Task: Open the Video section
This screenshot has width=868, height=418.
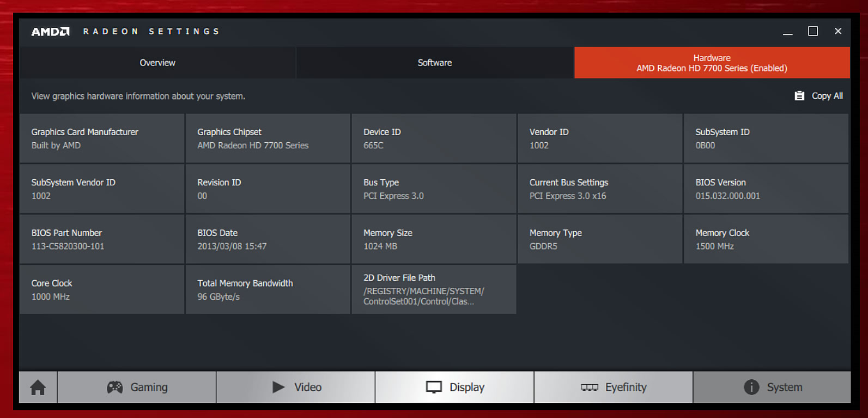Action: [x=296, y=387]
